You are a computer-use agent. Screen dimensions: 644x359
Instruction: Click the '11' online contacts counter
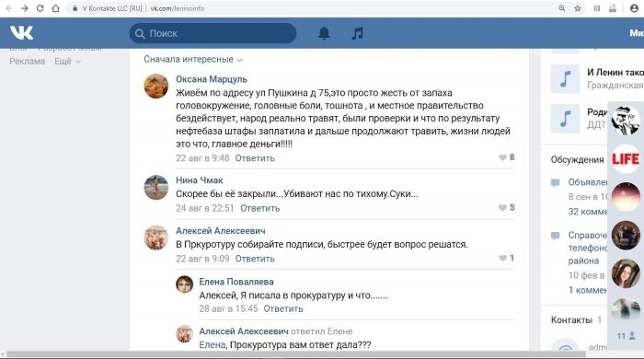[x=626, y=336]
